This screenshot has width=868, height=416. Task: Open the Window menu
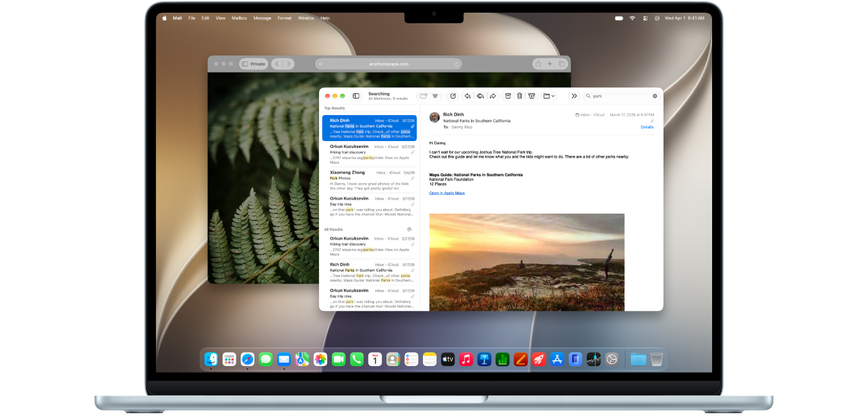pos(306,18)
